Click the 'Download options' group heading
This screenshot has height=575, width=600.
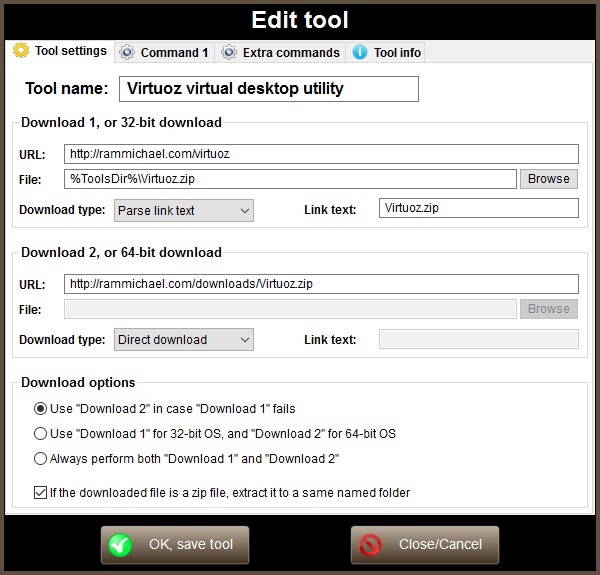pyautogui.click(x=78, y=383)
